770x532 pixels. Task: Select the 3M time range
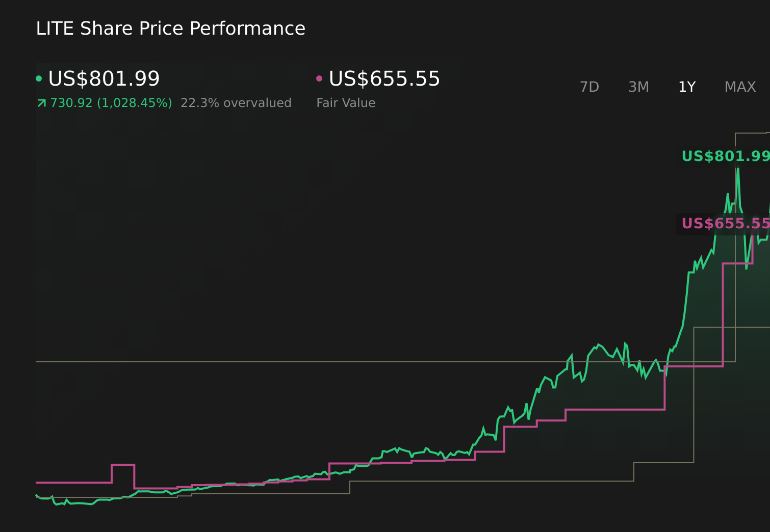click(x=638, y=87)
